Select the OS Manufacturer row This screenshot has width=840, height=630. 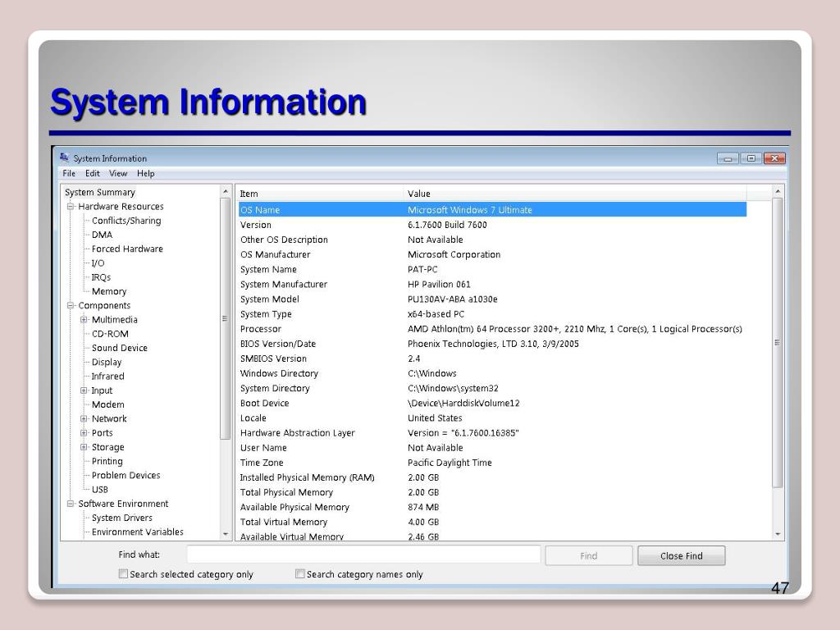pyautogui.click(x=492, y=254)
